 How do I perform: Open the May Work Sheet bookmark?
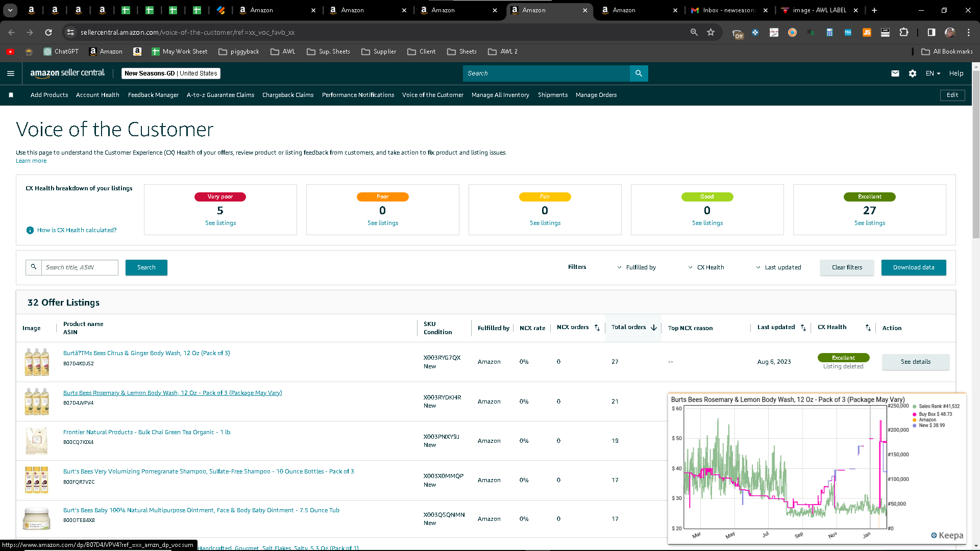pos(180,52)
